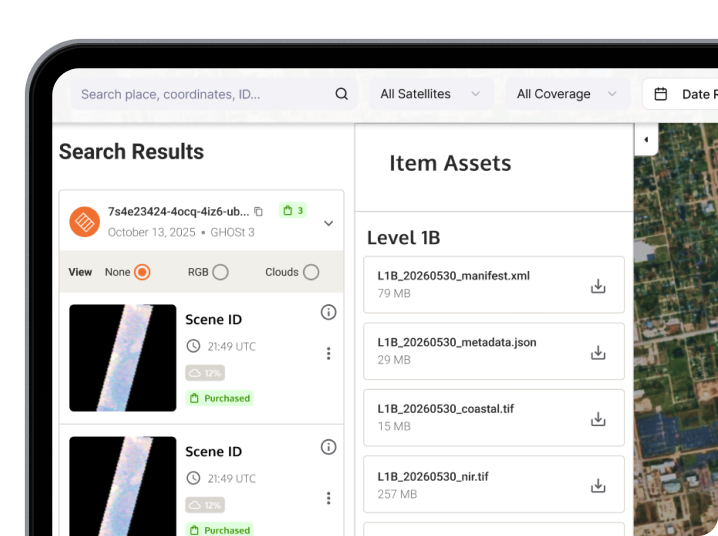The height and width of the screenshot is (536, 718).
Task: Click the Item Assets panel title
Action: [450, 163]
